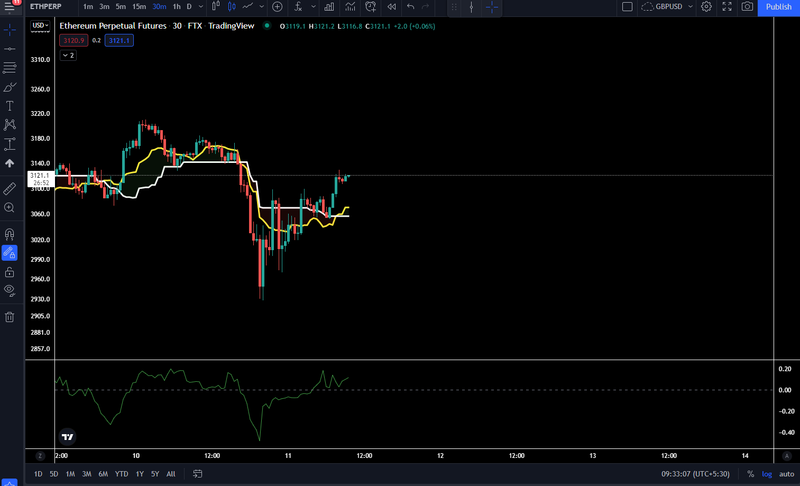
Task: Click the Zoom In magnifier tool
Action: coord(9,208)
